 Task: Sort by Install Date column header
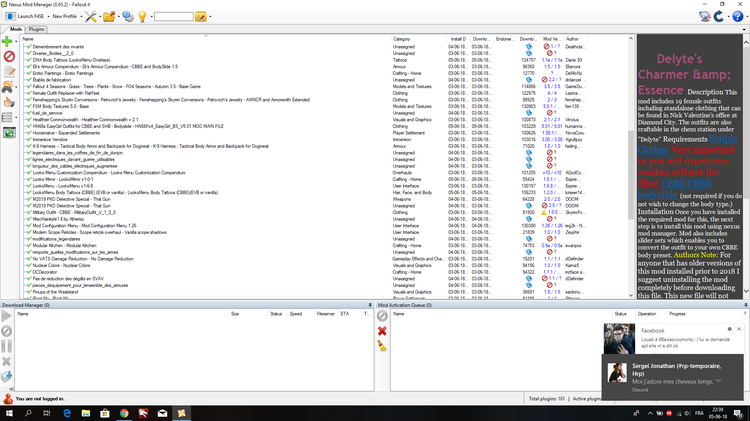(458, 39)
